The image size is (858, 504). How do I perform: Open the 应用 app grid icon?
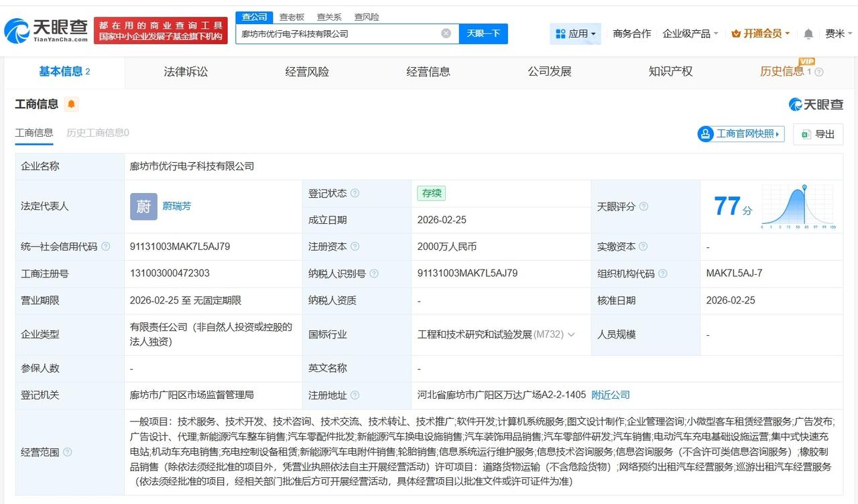559,33
